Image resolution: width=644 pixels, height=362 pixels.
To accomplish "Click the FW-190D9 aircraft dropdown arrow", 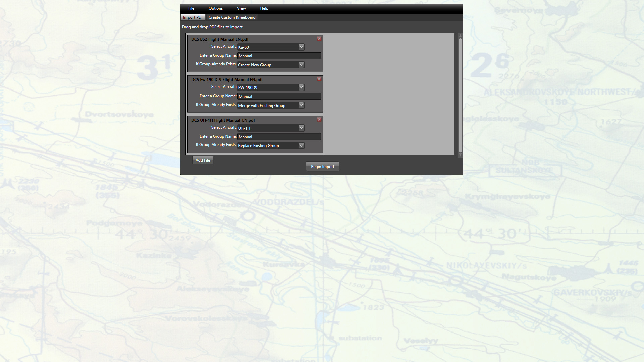I will point(301,87).
